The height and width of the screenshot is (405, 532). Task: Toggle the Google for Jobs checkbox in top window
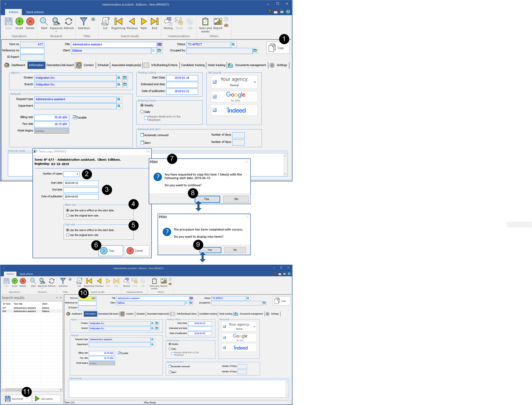pyautogui.click(x=215, y=97)
